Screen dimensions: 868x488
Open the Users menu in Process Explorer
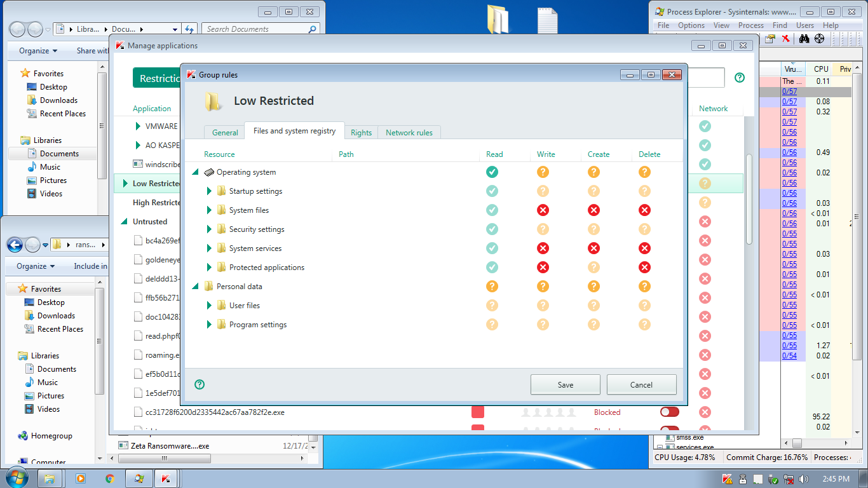pos(805,25)
